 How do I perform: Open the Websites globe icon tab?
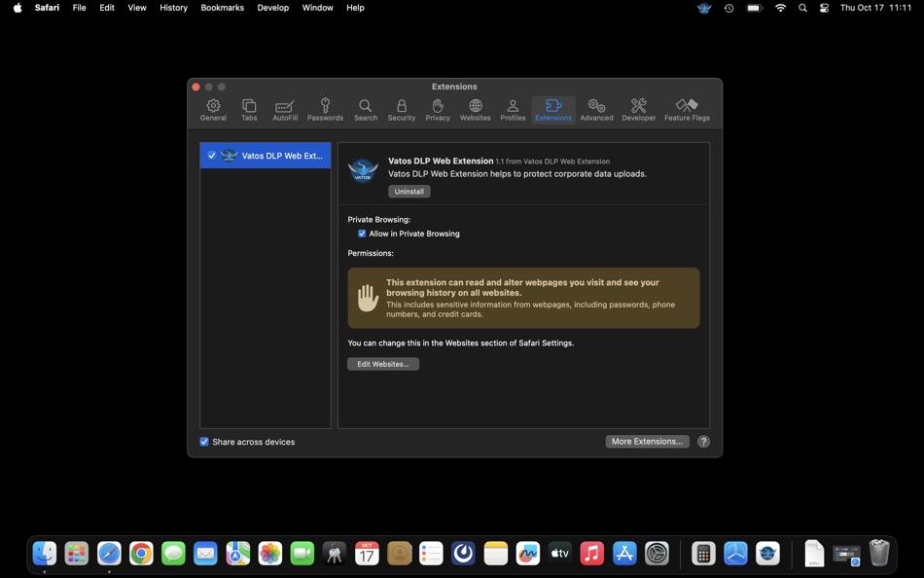click(x=475, y=110)
